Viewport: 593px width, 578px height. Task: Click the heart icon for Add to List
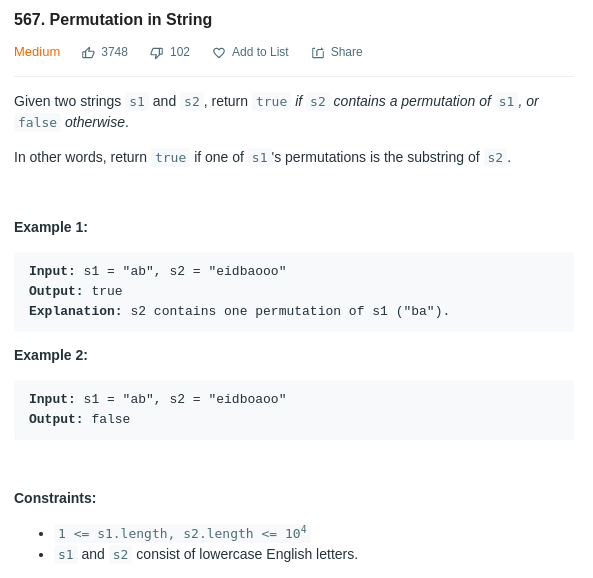click(x=219, y=53)
